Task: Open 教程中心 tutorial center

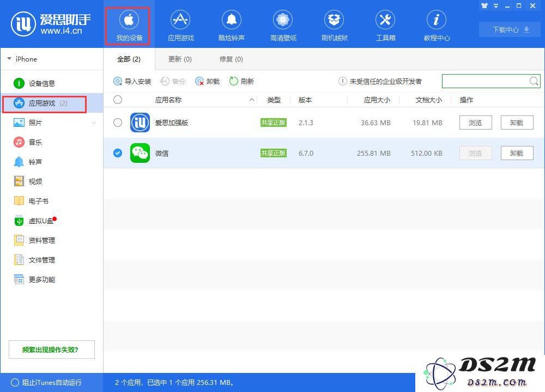Action: tap(437, 26)
